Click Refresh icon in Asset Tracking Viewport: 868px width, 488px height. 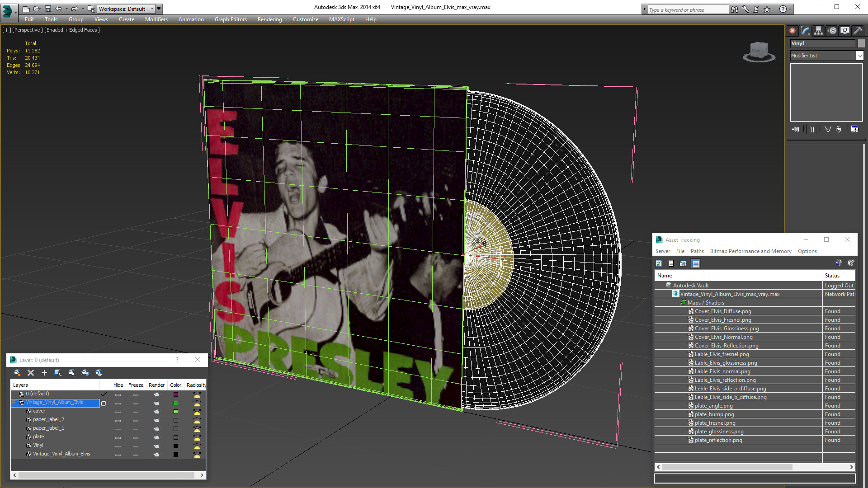659,263
